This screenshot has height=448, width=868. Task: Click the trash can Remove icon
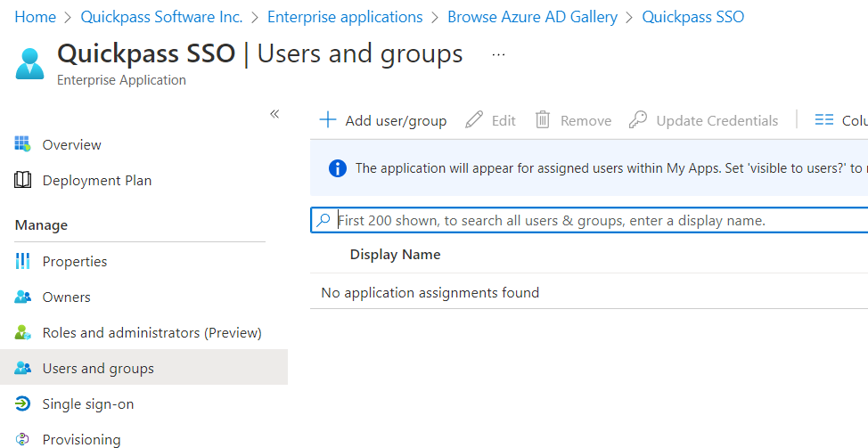coord(543,119)
